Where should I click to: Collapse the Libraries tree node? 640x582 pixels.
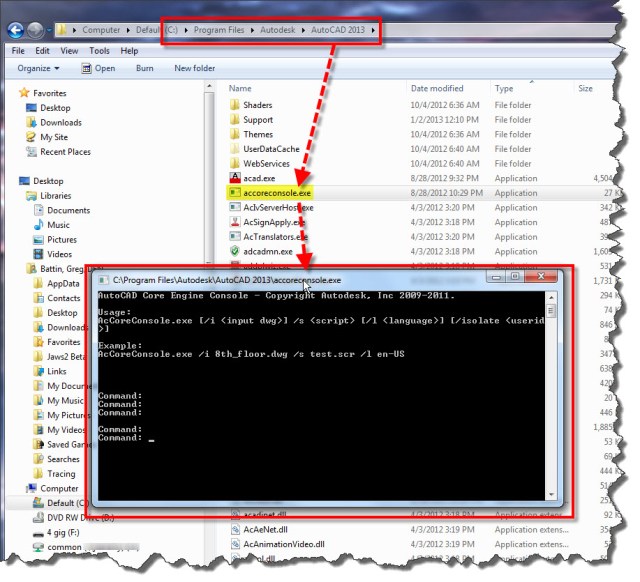(x=19, y=196)
